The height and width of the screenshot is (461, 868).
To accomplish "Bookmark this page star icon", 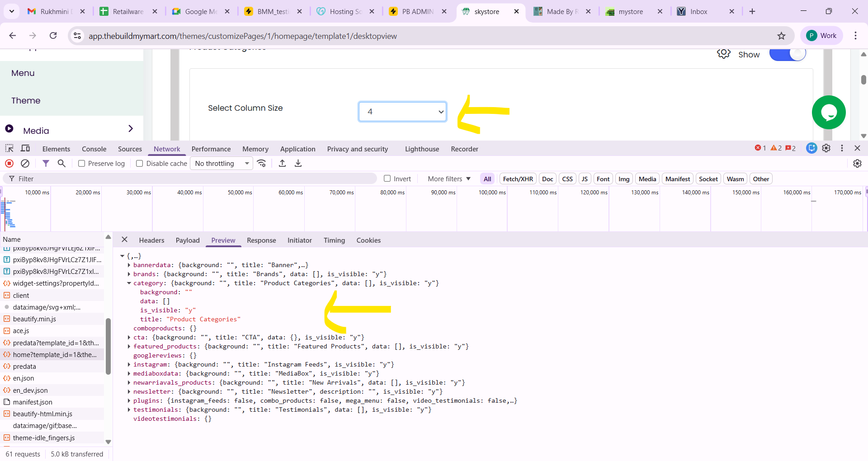I will coord(781,36).
